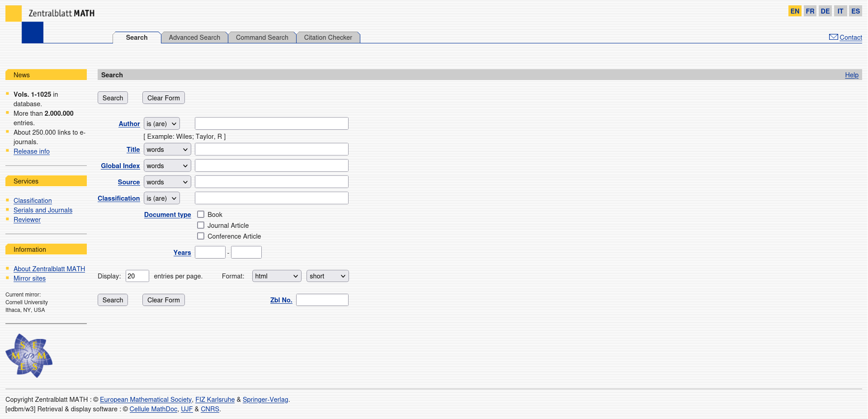Viewport: 868px width, 419px height.
Task: Switch language to EN
Action: tap(795, 11)
